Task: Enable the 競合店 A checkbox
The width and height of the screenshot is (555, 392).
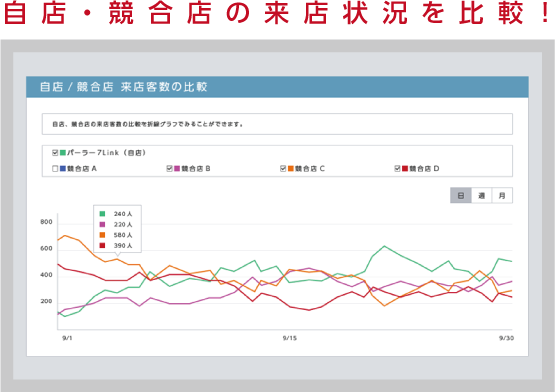Action: [x=55, y=169]
